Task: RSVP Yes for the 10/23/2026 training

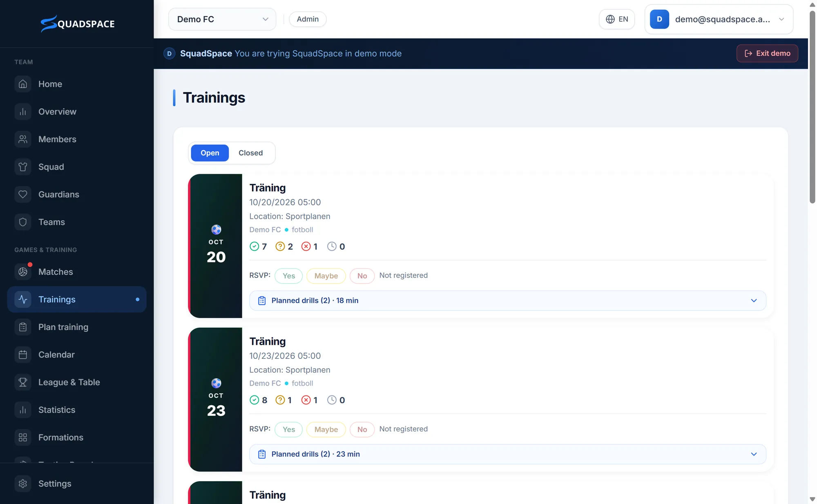Action: 288,429
